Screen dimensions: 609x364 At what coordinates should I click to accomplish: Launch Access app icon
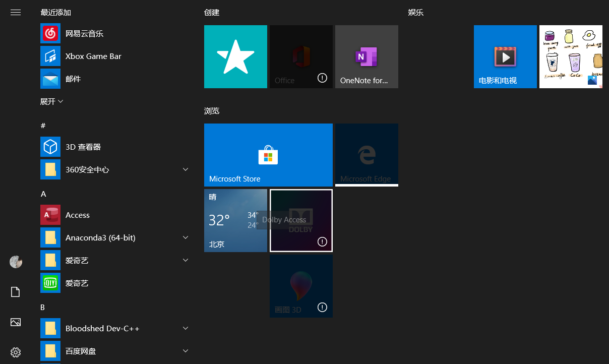[50, 215]
